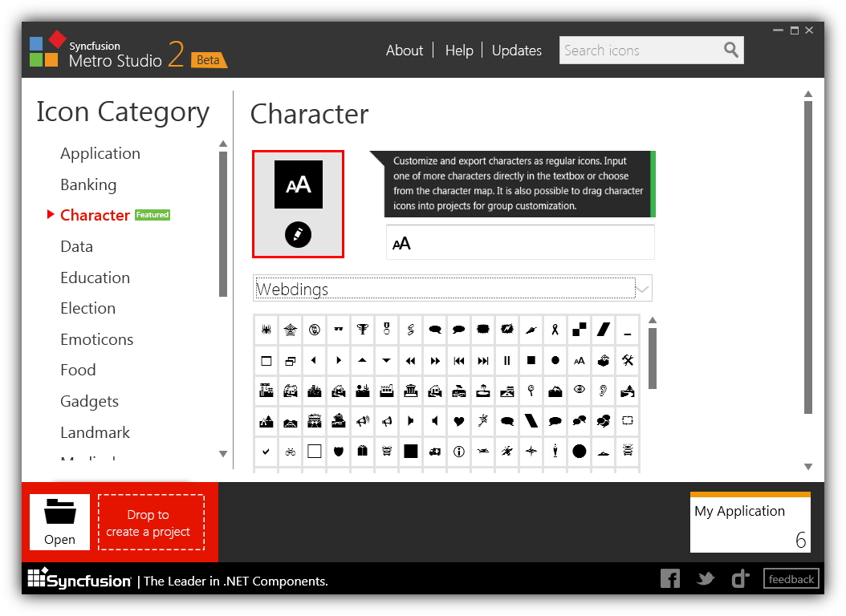
Task: Select the Landmark category
Action: point(95,433)
